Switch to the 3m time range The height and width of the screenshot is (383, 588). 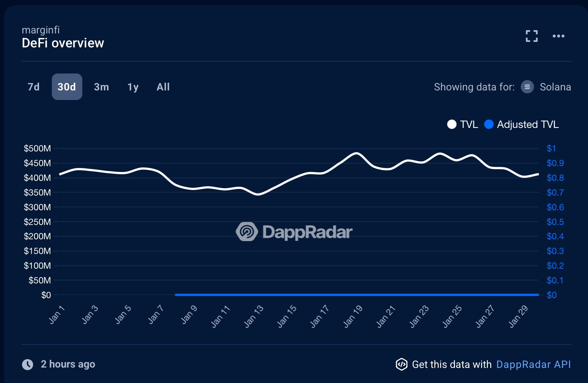101,87
